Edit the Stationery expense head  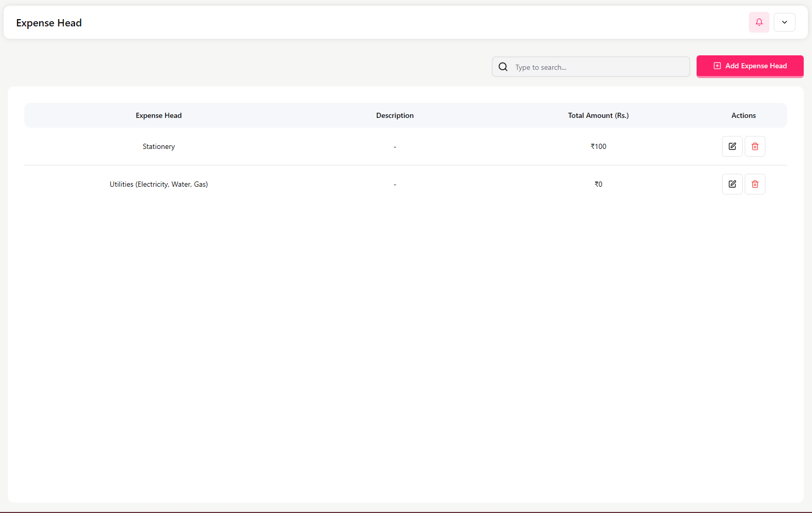point(732,146)
